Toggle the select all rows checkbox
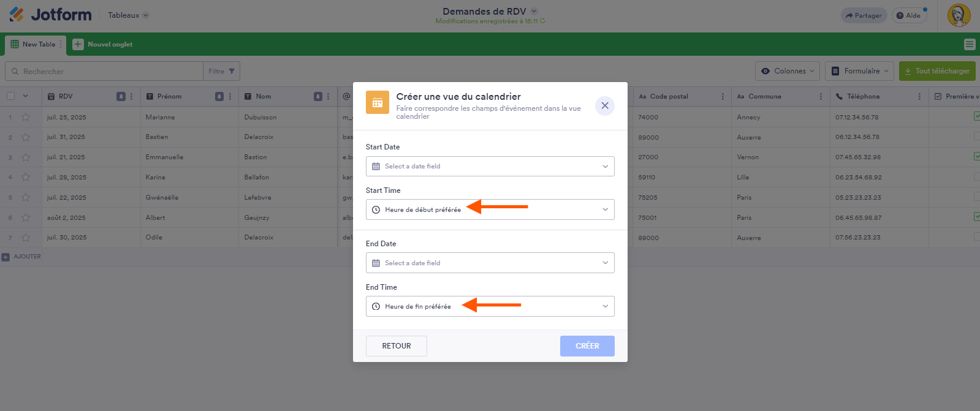Screen dimensions: 980x411 [x=11, y=96]
